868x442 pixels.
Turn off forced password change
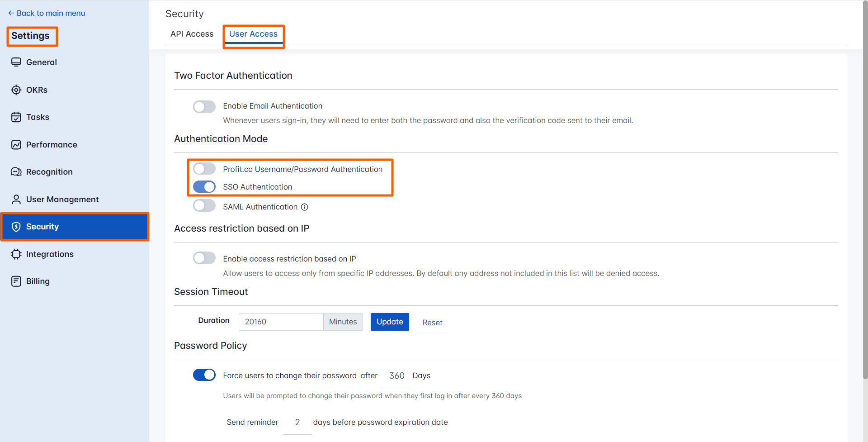204,375
